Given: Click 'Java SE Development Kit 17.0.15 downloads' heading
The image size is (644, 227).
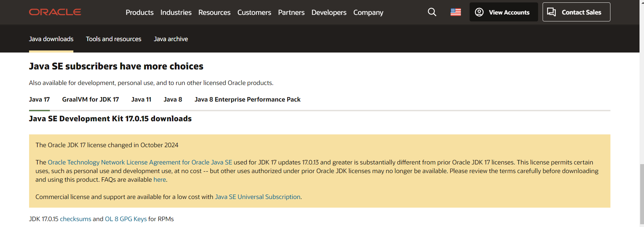Looking at the screenshot, I should click(110, 119).
